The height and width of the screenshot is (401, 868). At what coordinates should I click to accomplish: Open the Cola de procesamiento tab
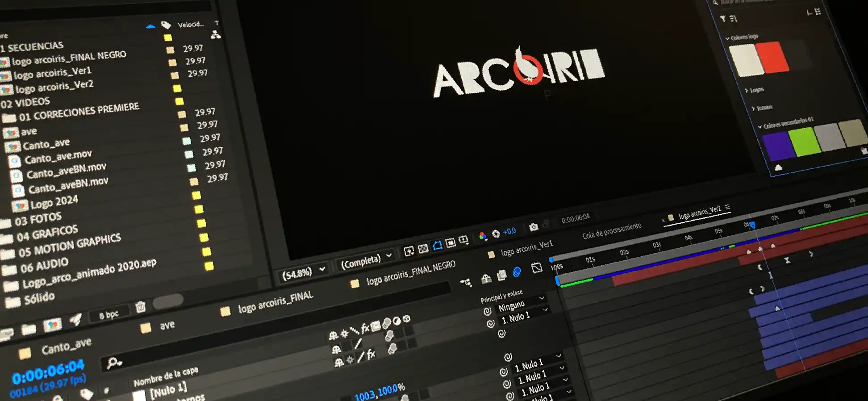point(612,230)
